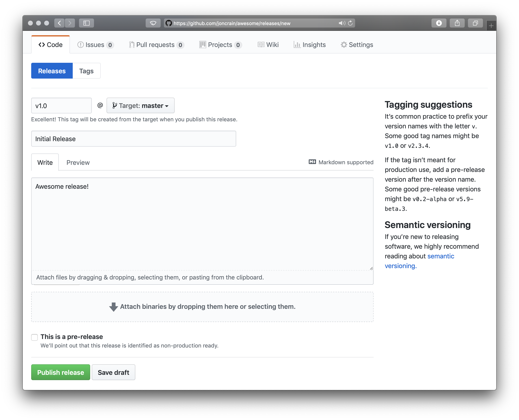Click the v1.0 tag version field
The width and height of the screenshot is (519, 420).
tap(61, 106)
